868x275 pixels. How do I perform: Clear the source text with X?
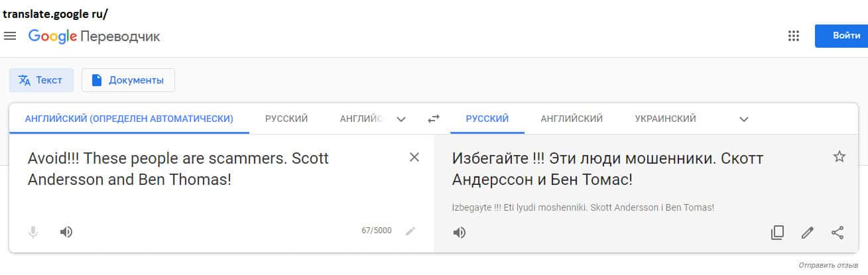(414, 157)
